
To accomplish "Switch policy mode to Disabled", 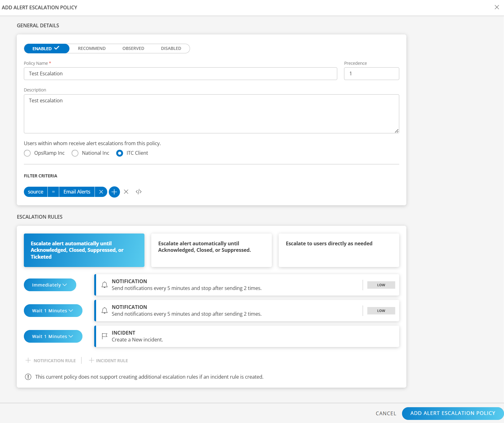I will click(x=171, y=49).
